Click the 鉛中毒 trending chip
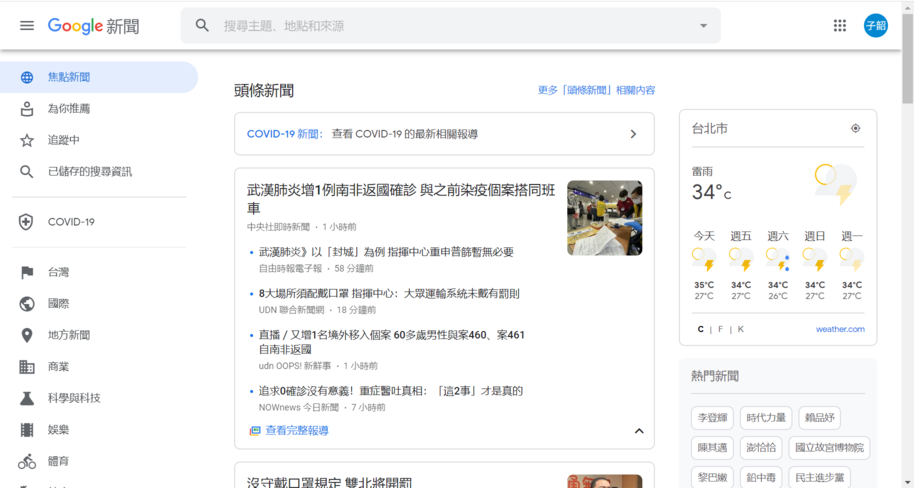Image resolution: width=914 pixels, height=488 pixels. coord(761,478)
